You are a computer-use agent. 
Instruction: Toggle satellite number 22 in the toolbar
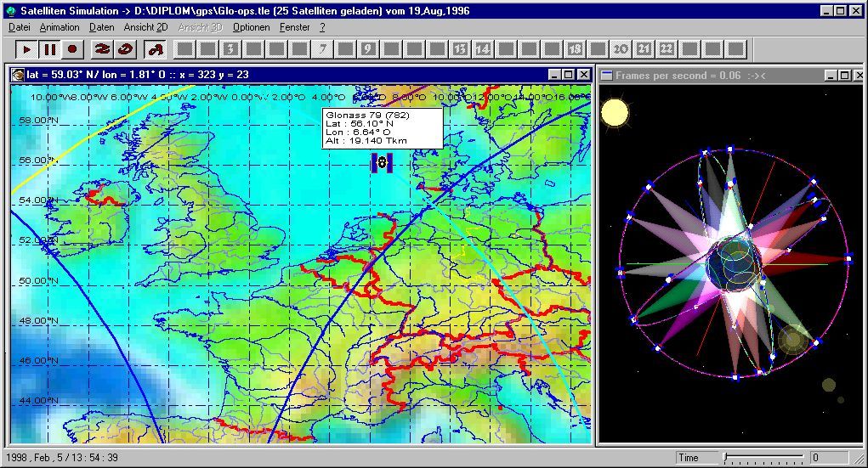(667, 49)
